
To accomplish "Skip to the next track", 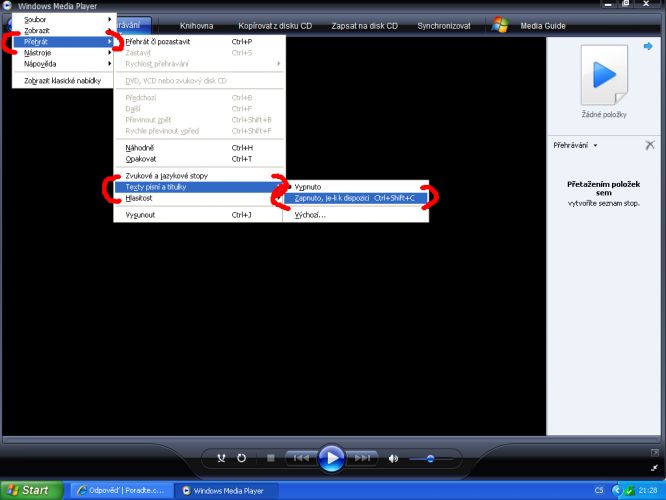I will coord(362,458).
